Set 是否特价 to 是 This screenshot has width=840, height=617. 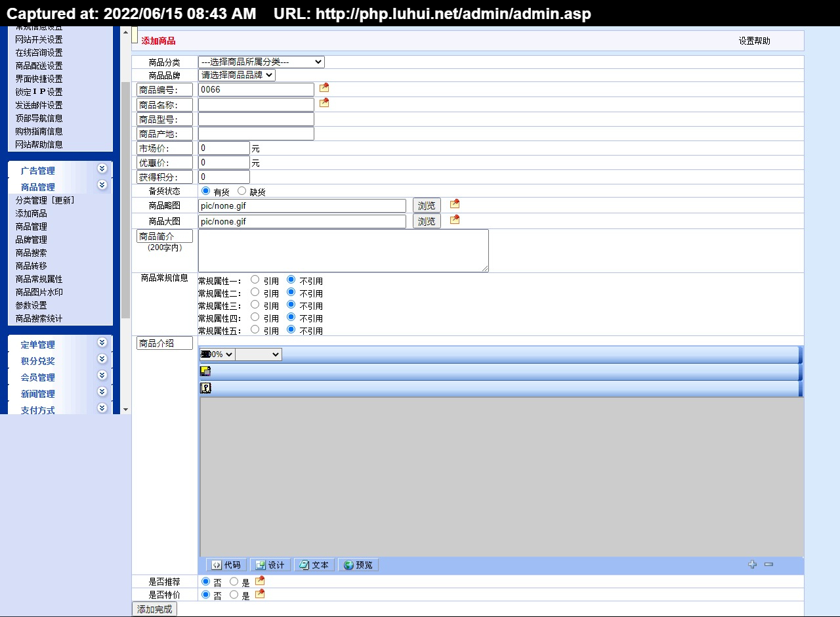click(x=234, y=595)
